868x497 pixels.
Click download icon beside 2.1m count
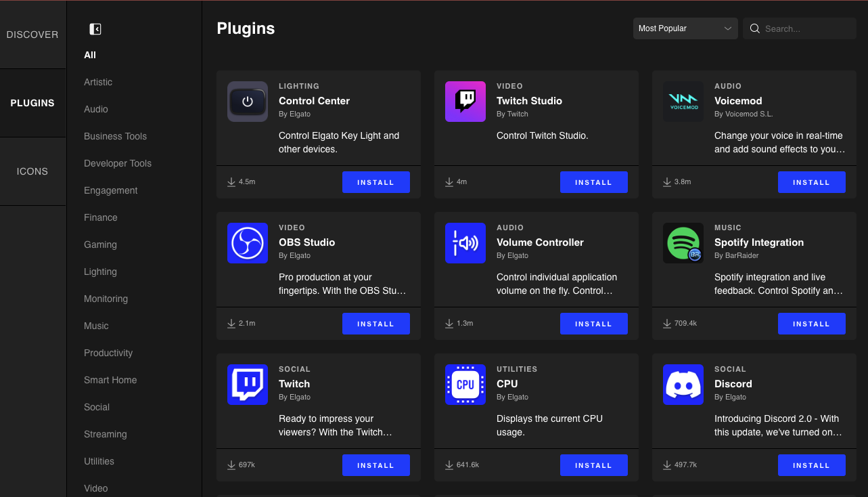(x=231, y=324)
